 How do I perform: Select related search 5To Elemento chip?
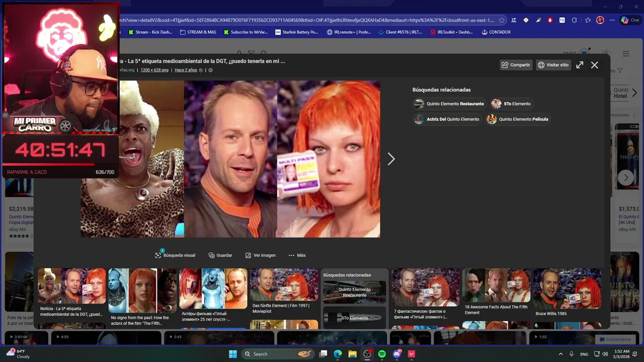pos(511,104)
